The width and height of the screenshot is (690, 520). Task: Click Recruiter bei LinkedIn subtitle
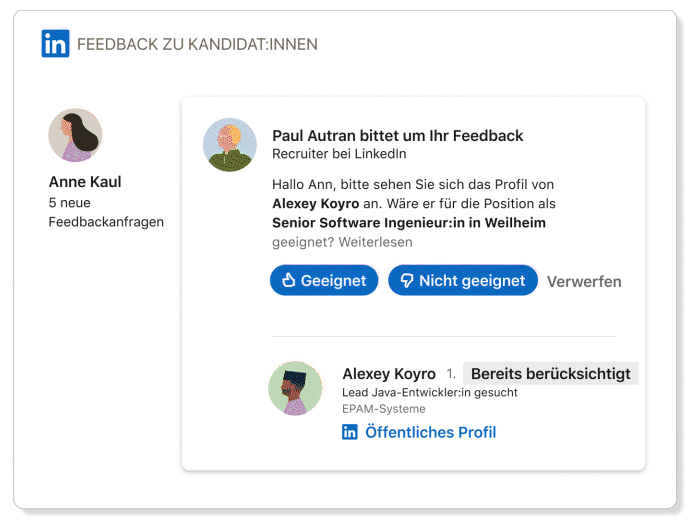point(339,154)
